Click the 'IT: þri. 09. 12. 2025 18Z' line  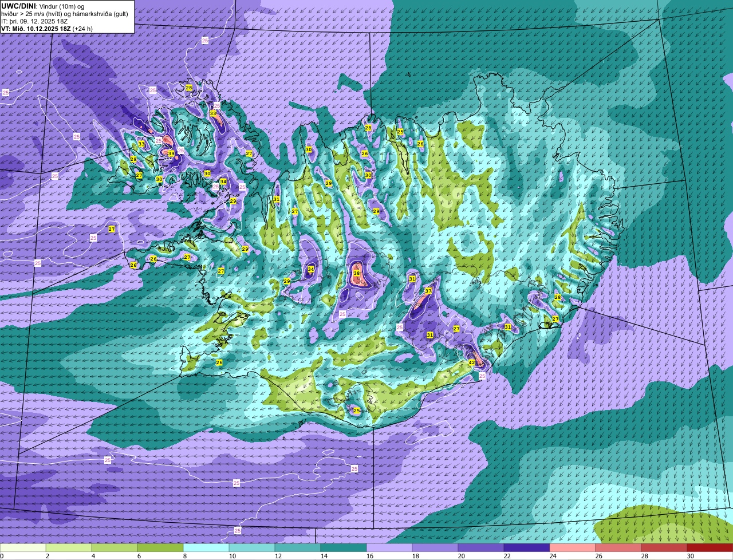[x=36, y=21]
